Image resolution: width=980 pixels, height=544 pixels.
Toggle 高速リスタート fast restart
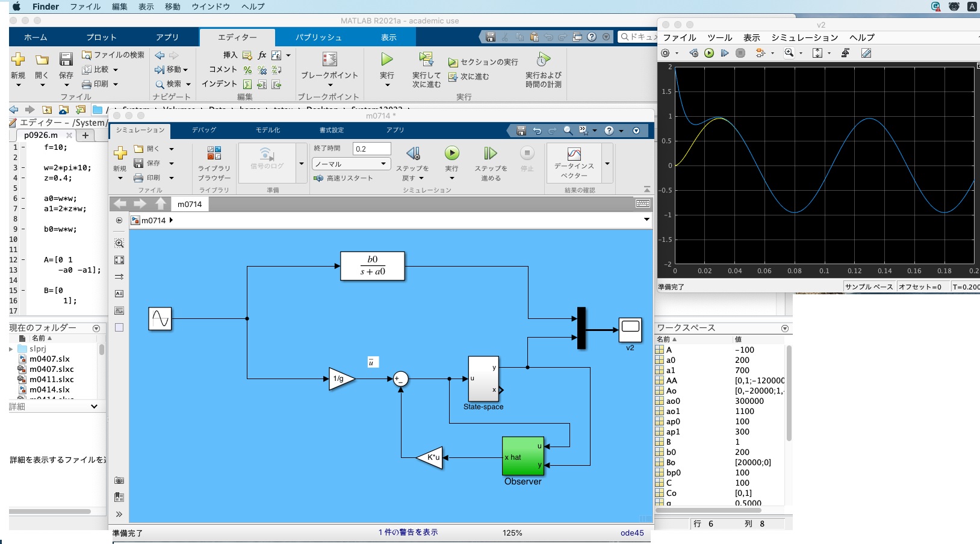click(344, 178)
